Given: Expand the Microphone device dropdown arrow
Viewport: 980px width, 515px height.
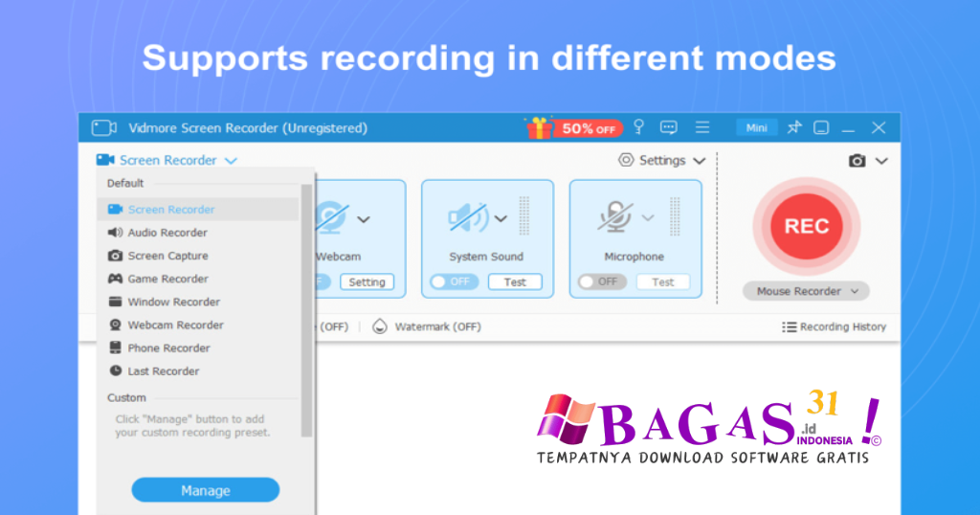Looking at the screenshot, I should pyautogui.click(x=648, y=217).
